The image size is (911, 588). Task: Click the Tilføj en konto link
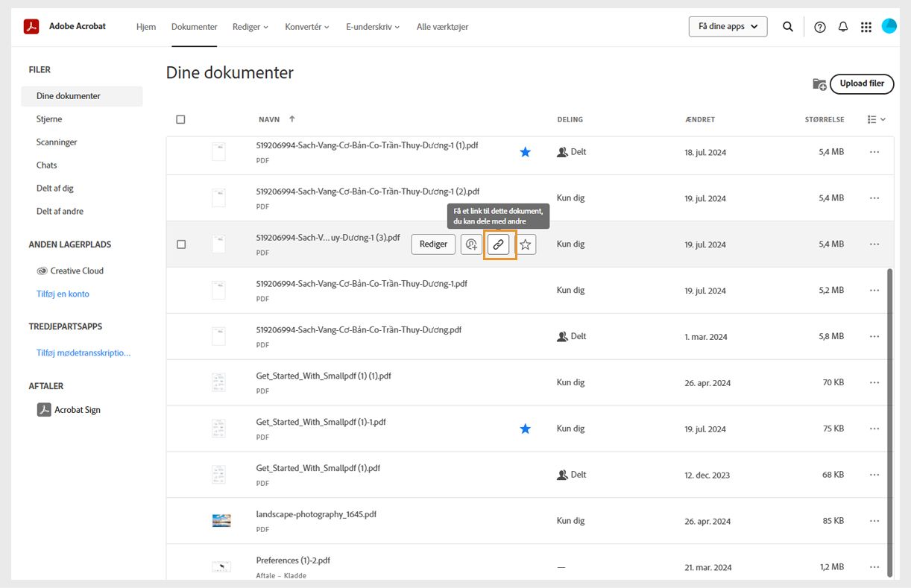point(63,294)
